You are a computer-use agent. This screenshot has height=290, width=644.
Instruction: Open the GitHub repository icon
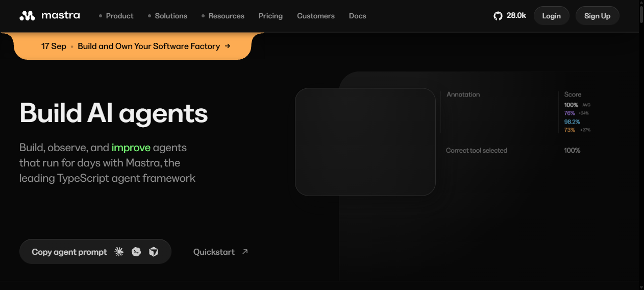coord(498,16)
